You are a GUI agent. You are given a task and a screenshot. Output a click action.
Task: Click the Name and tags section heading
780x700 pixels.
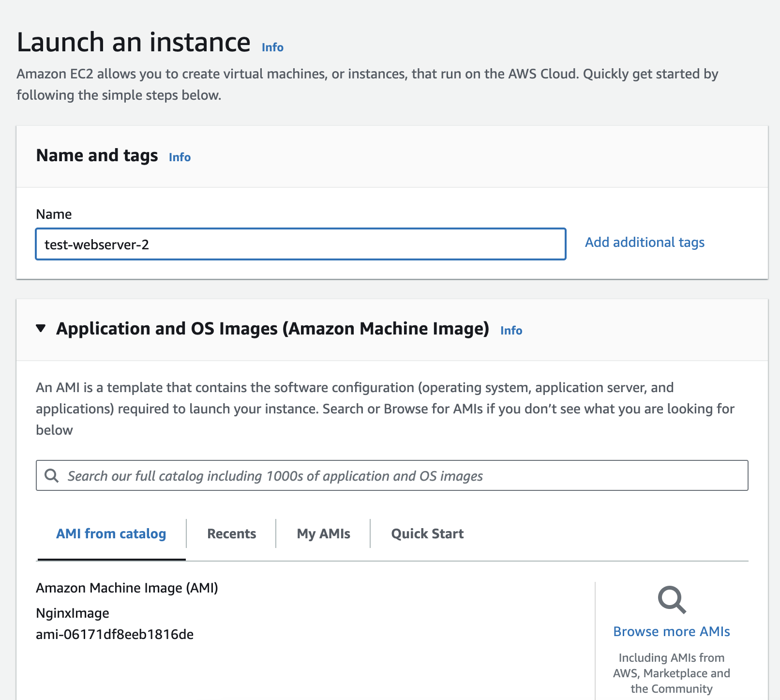point(97,155)
